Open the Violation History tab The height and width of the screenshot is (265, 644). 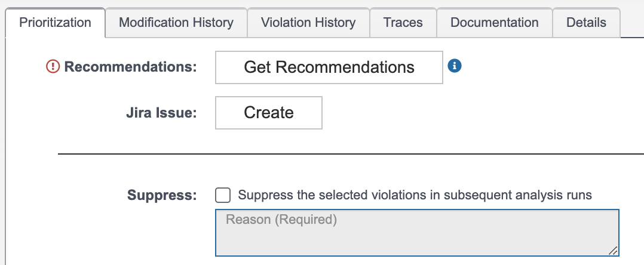308,23
